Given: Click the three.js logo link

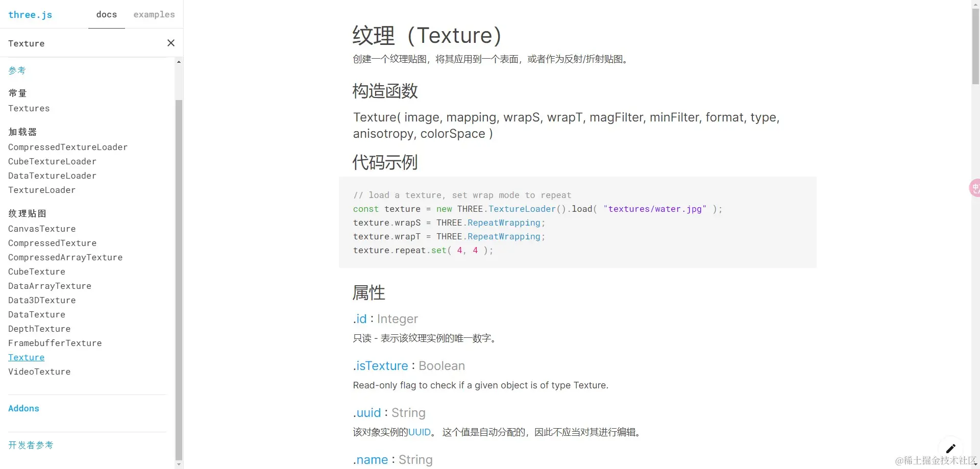Looking at the screenshot, I should pyautogui.click(x=30, y=15).
